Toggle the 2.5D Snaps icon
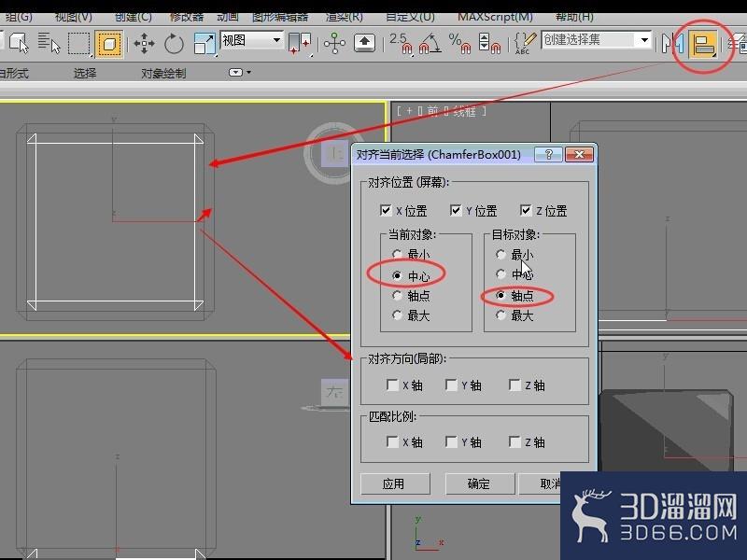The image size is (747, 560). pos(402,43)
